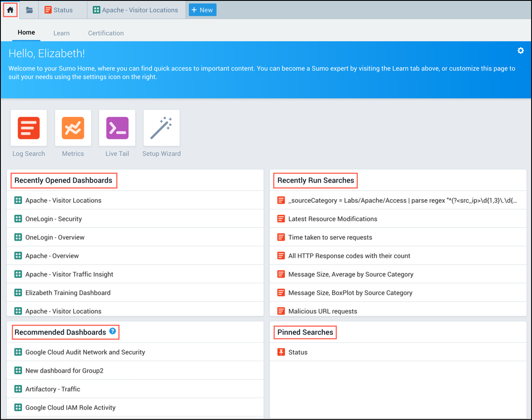
Task: Switch to the Certification tab
Action: [x=106, y=33]
